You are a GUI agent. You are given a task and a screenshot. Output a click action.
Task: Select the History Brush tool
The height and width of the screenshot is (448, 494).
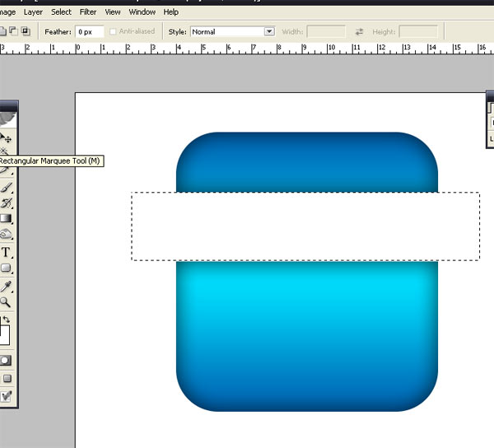point(7,203)
